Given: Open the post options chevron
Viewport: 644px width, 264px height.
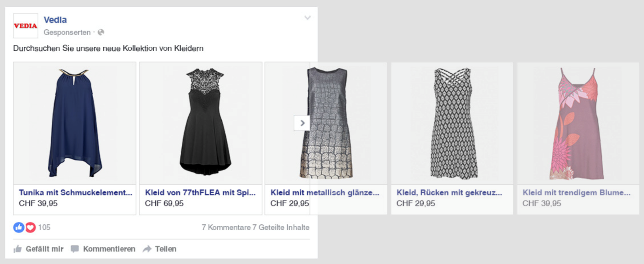Looking at the screenshot, I should coord(308,18).
